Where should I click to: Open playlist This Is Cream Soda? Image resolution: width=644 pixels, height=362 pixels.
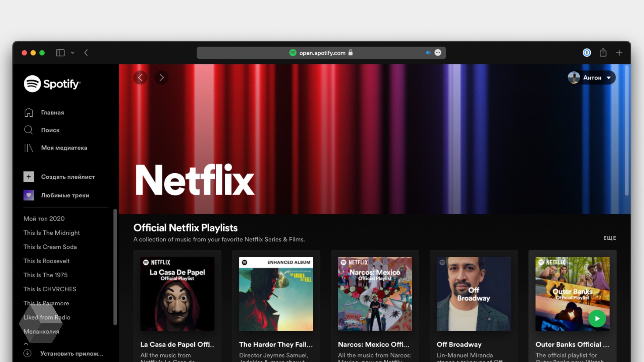(x=50, y=247)
